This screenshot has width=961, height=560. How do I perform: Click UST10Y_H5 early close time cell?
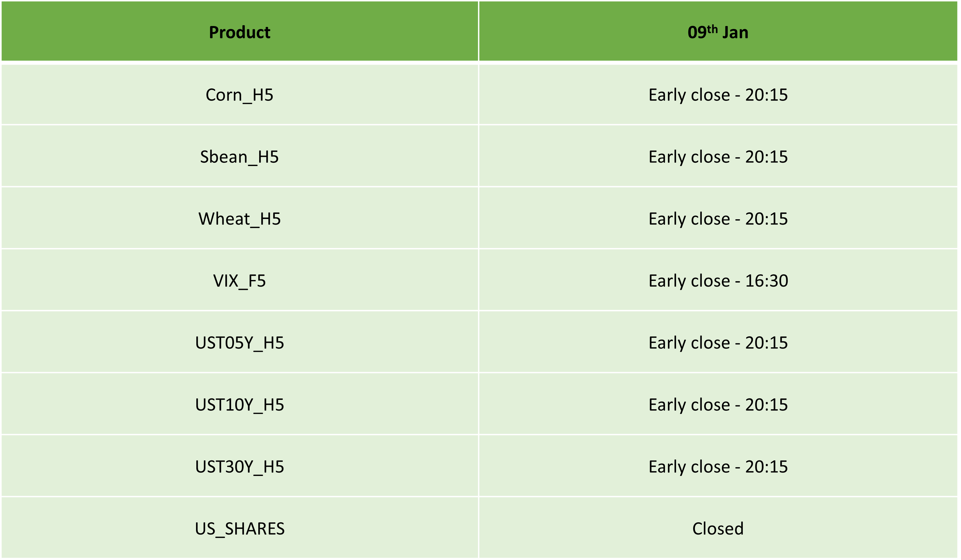point(718,404)
